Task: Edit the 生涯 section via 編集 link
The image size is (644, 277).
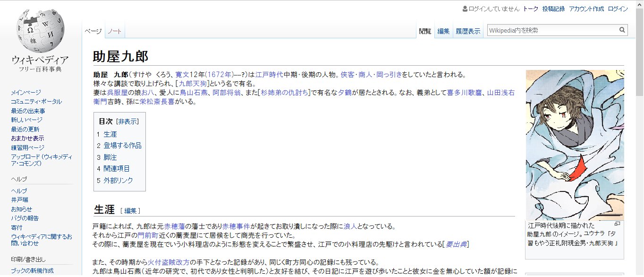Action: pos(130,210)
